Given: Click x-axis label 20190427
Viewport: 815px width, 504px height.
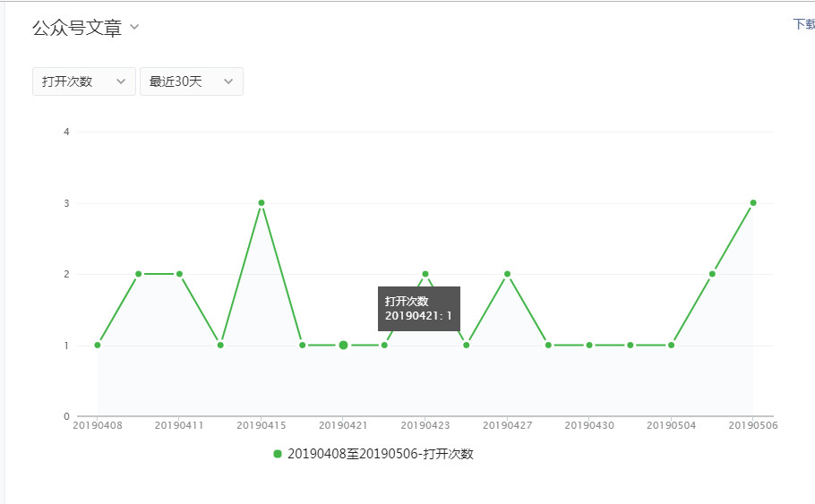Looking at the screenshot, I should pyautogui.click(x=507, y=425).
